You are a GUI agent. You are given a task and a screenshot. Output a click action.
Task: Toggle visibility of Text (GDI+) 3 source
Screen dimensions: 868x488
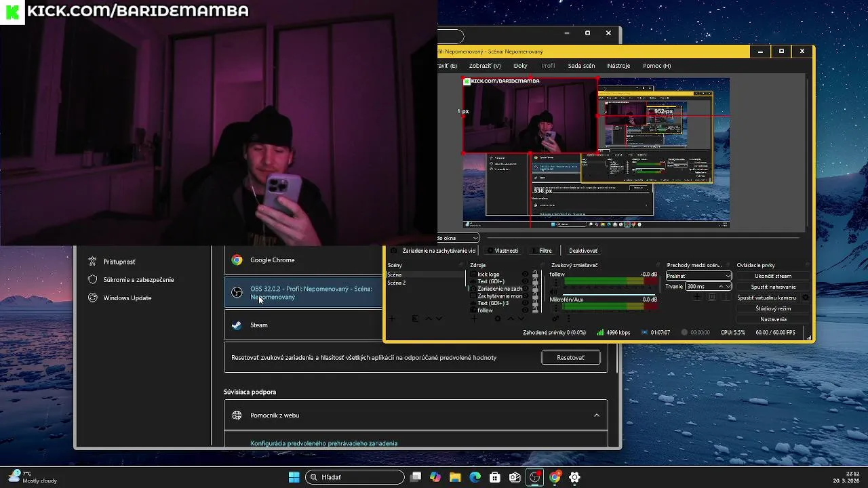click(x=525, y=303)
